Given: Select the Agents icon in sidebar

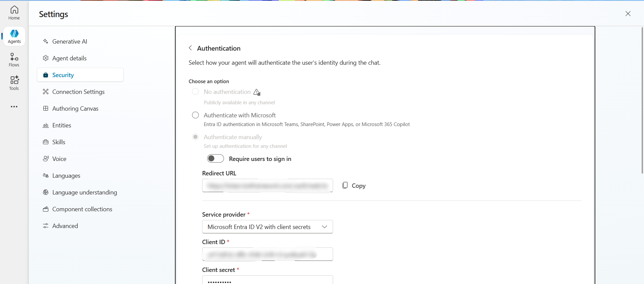Looking at the screenshot, I should coord(14,36).
